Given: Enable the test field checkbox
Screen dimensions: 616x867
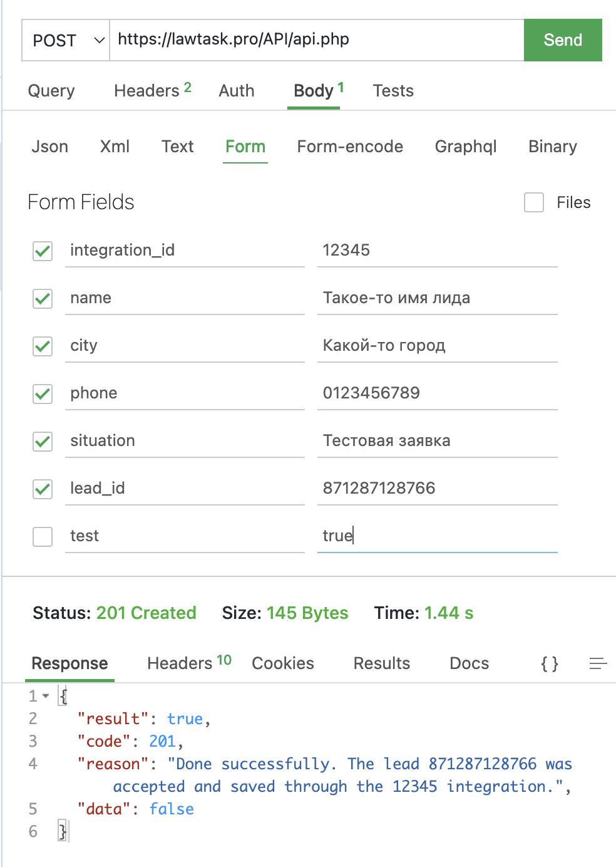Looking at the screenshot, I should [x=43, y=537].
